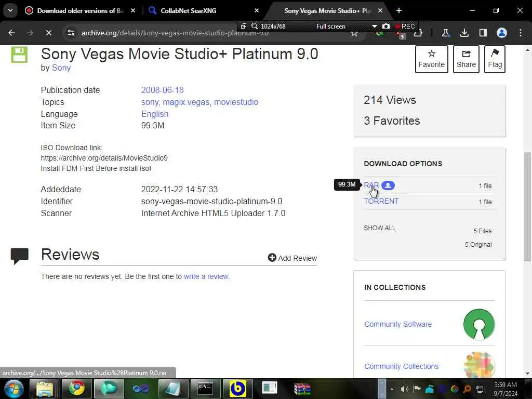
Task: Close the CollabNet SearXNG tab
Action: pyautogui.click(x=257, y=10)
